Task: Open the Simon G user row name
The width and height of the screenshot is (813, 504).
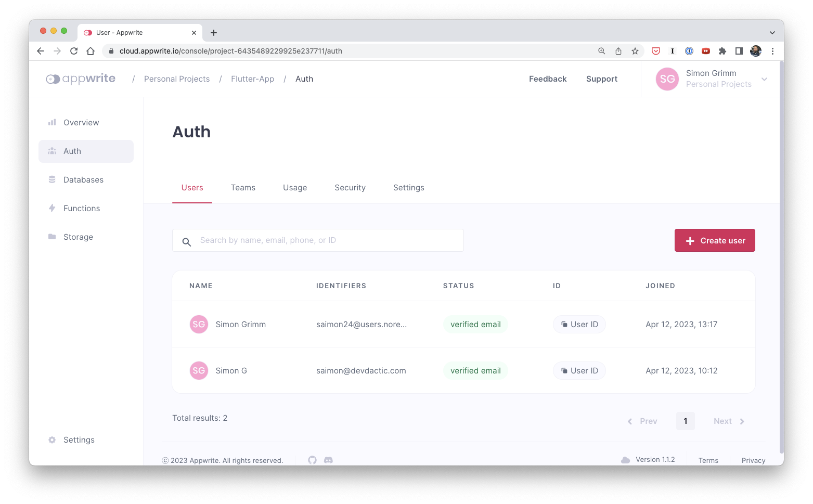Action: [231, 371]
